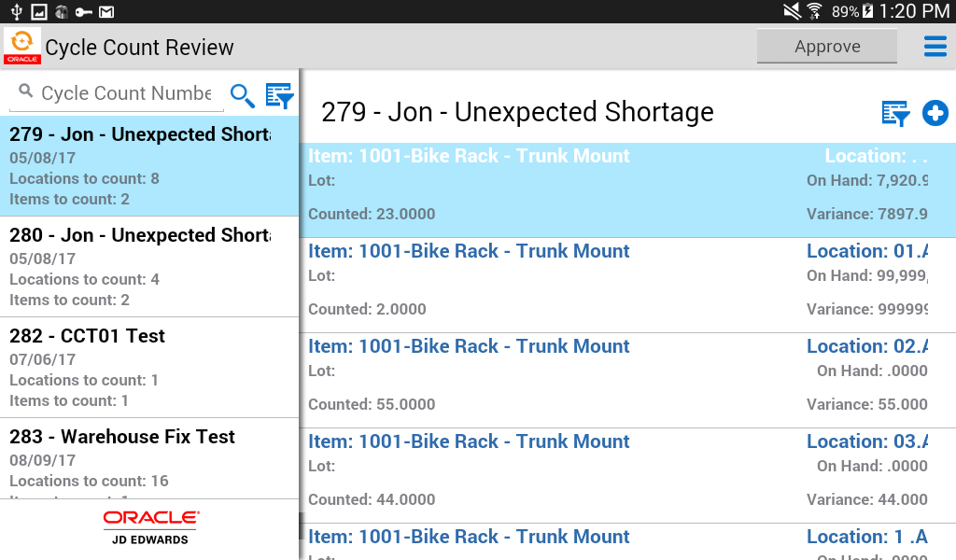956x560 pixels.
Task: Select the bottom item row with Location: 1 .A
Action: point(628,541)
